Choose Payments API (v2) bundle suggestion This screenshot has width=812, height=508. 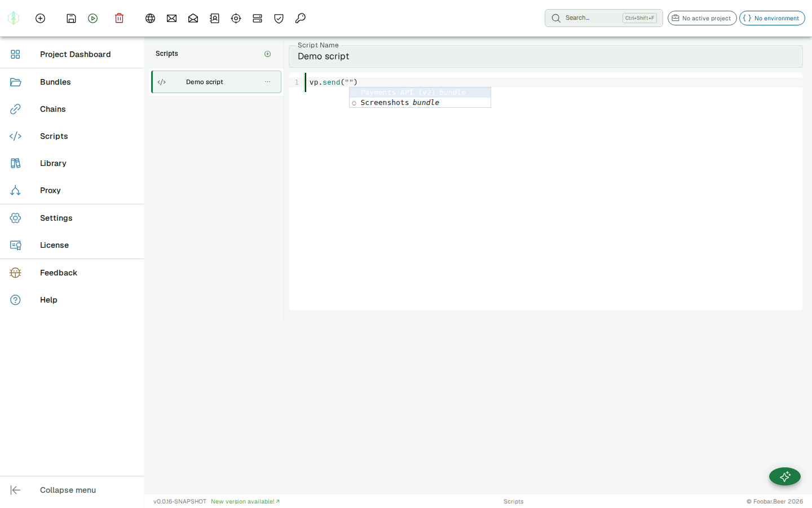pos(420,93)
